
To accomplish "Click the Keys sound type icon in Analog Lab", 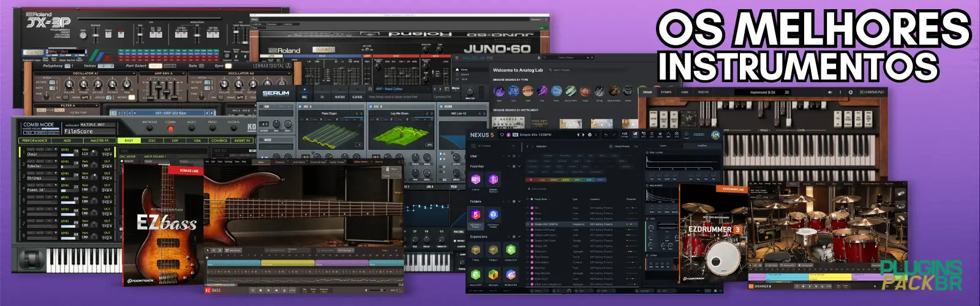I will (x=513, y=92).
